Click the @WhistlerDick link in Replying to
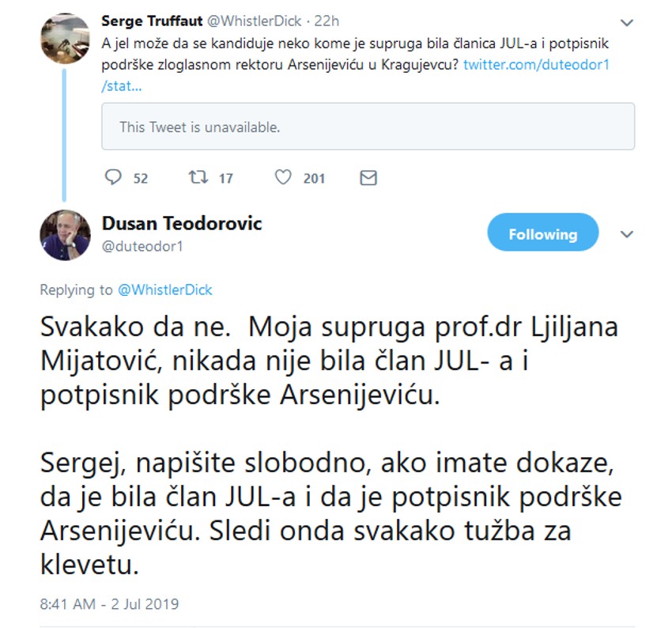The height and width of the screenshot is (628, 672). [164, 290]
